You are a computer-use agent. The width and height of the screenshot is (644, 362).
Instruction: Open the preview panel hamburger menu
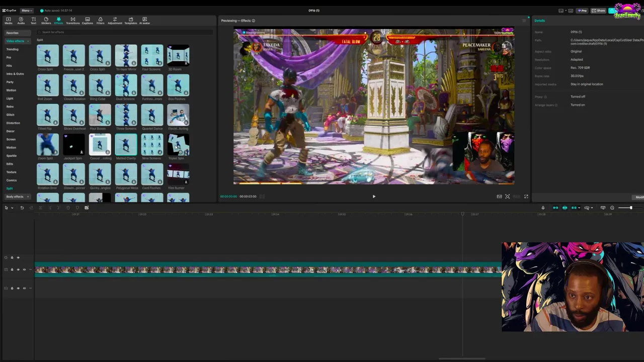click(524, 21)
